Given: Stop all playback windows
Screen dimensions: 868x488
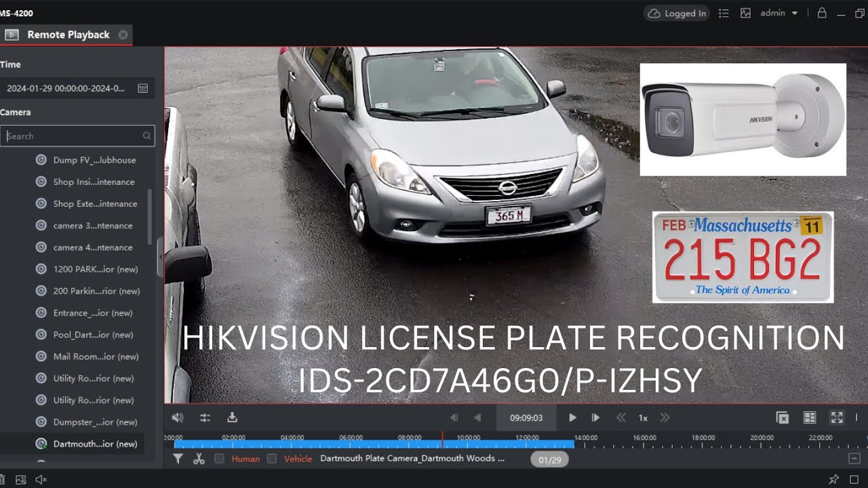Looking at the screenshot, I should point(783,418).
